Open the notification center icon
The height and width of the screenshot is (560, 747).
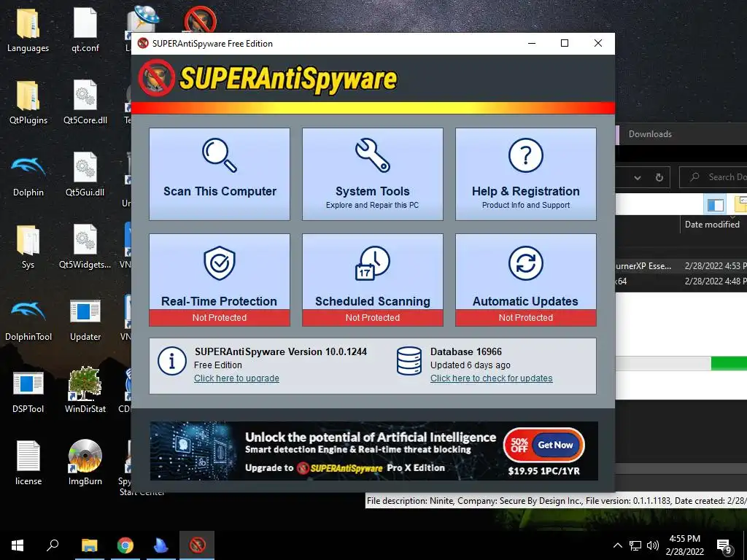click(x=724, y=547)
